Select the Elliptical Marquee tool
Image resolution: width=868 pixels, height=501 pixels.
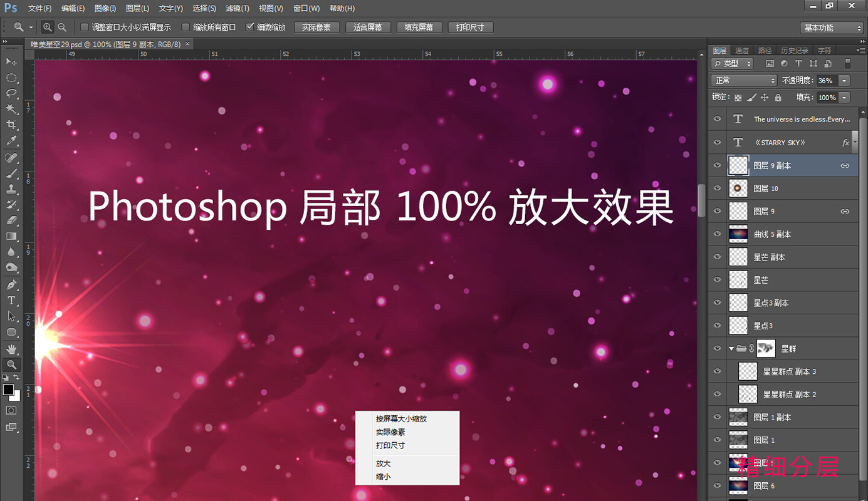click(x=11, y=78)
